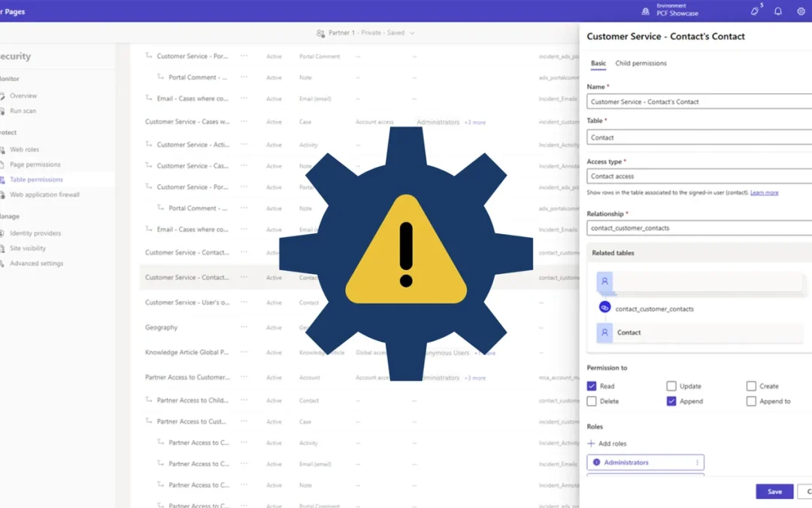Expand the Partner 1 - Private - Saved chevron
The height and width of the screenshot is (508, 812).
point(412,33)
